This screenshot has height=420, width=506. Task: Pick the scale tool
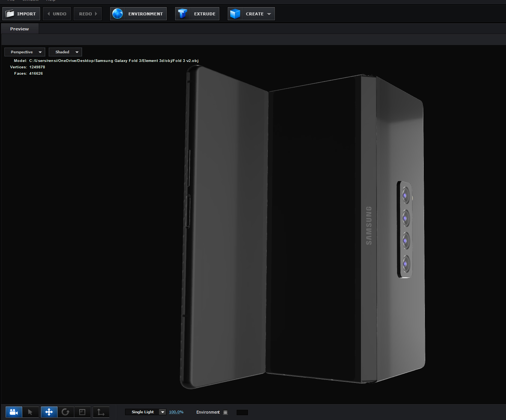(x=82, y=412)
